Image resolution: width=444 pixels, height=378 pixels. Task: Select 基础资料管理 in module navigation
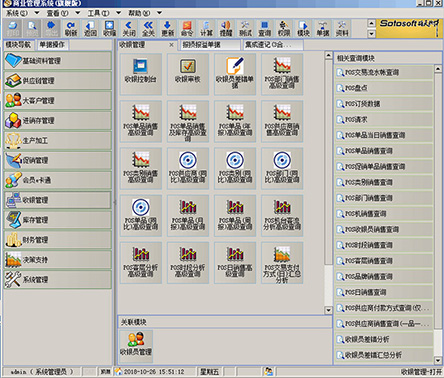point(58,61)
